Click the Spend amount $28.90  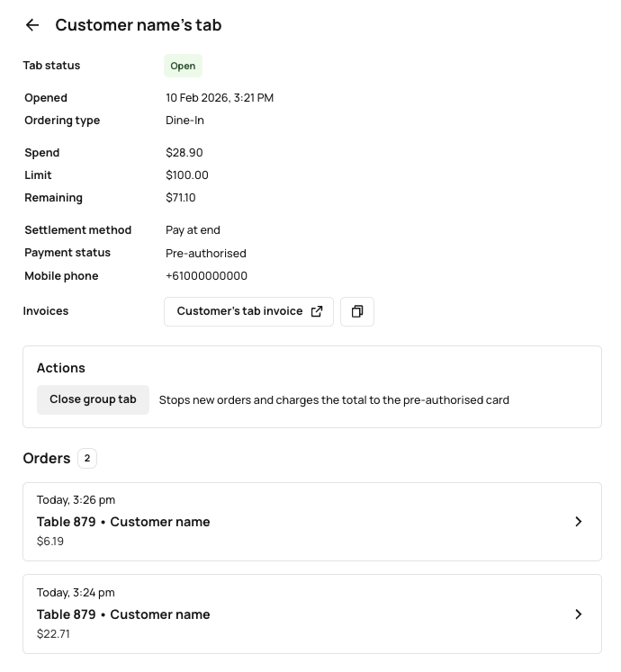click(x=184, y=153)
